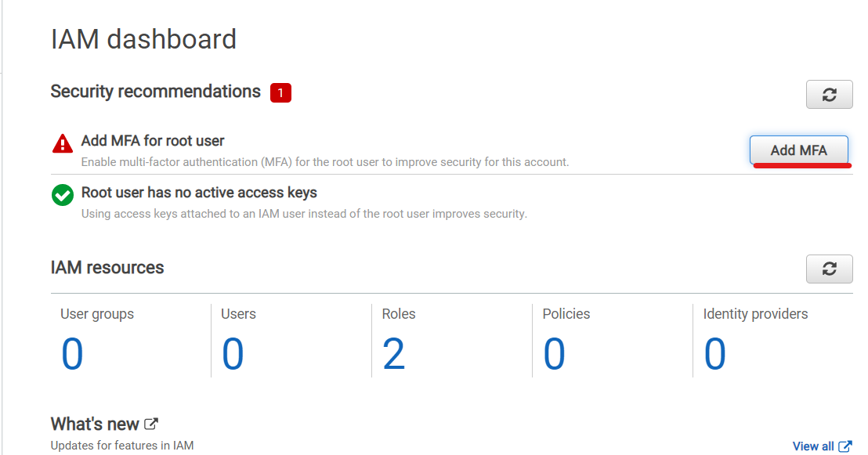
Task: Refresh the IAM resources section
Action: click(x=829, y=269)
